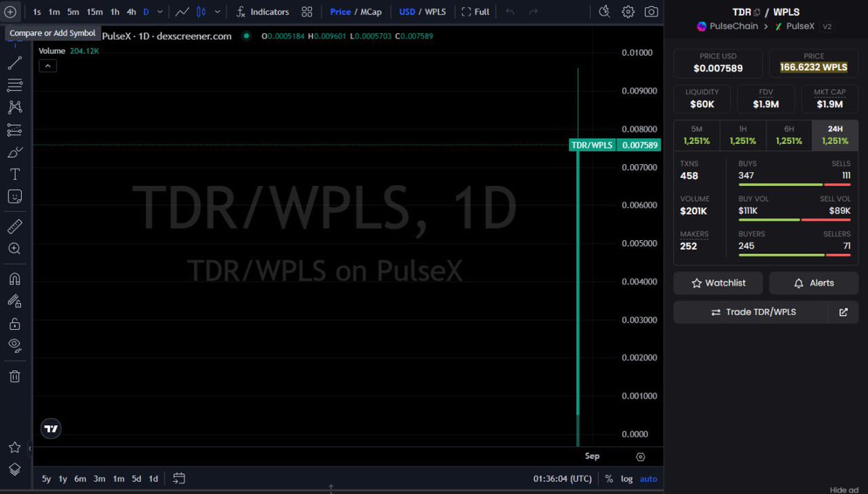
Task: Switch to line chart style icon
Action: click(182, 12)
